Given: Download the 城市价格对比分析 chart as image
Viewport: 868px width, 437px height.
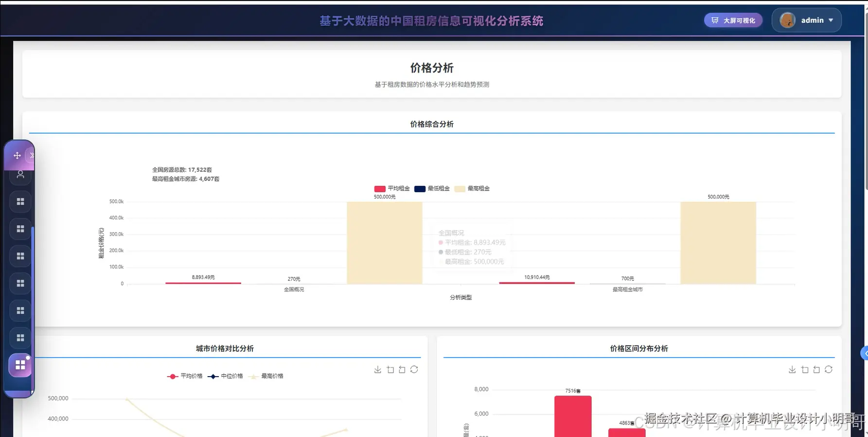Looking at the screenshot, I should click(378, 370).
